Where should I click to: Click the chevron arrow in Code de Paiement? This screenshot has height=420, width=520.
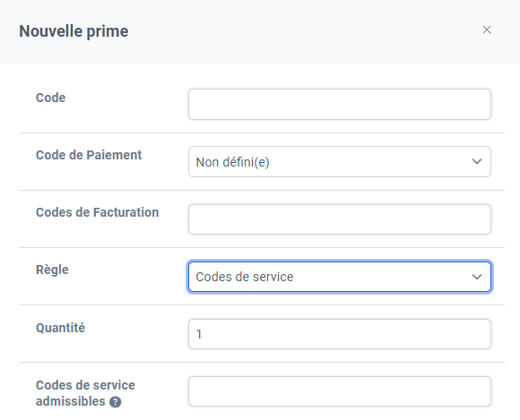(477, 161)
